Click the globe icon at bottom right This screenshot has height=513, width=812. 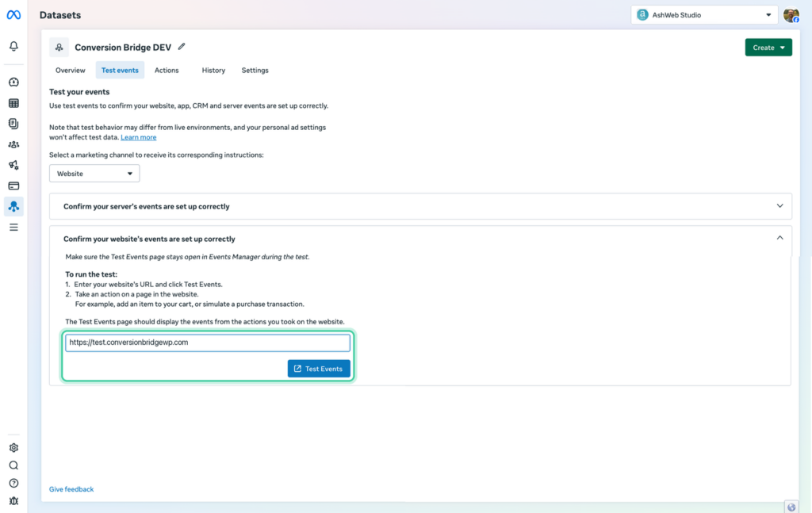click(x=791, y=507)
